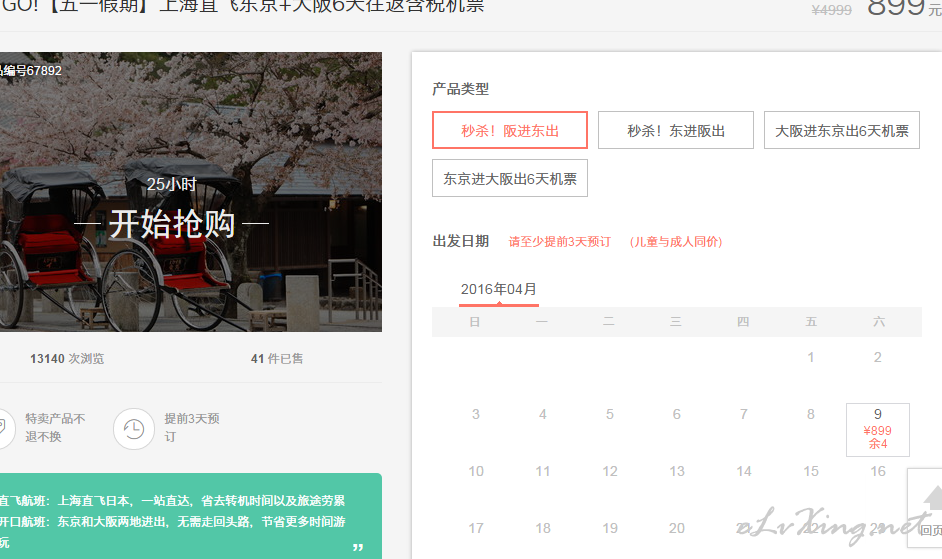Choose 东京进大阪出6天机票 option

point(509,178)
